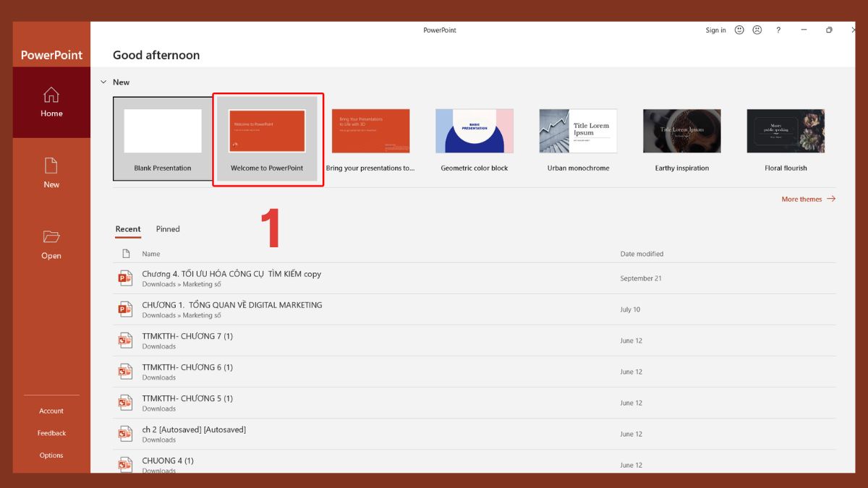The height and width of the screenshot is (488, 868).
Task: Select the Home icon in sidebar
Action: (x=51, y=94)
